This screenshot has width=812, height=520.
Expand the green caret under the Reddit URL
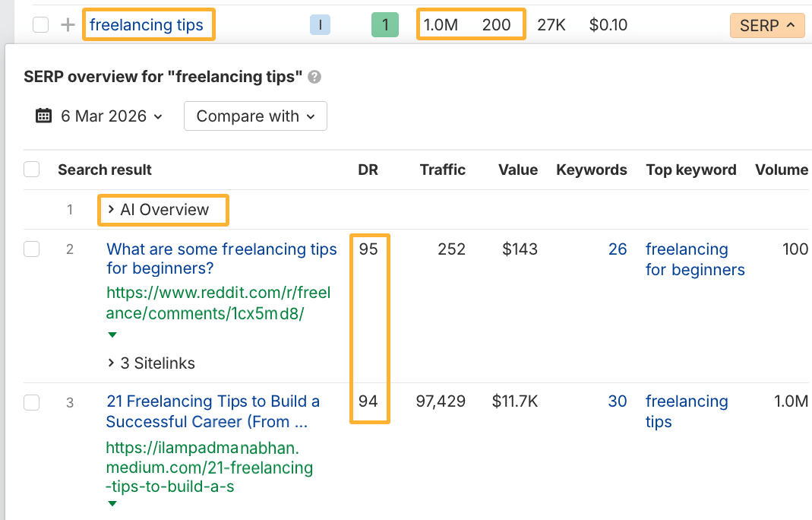point(112,335)
